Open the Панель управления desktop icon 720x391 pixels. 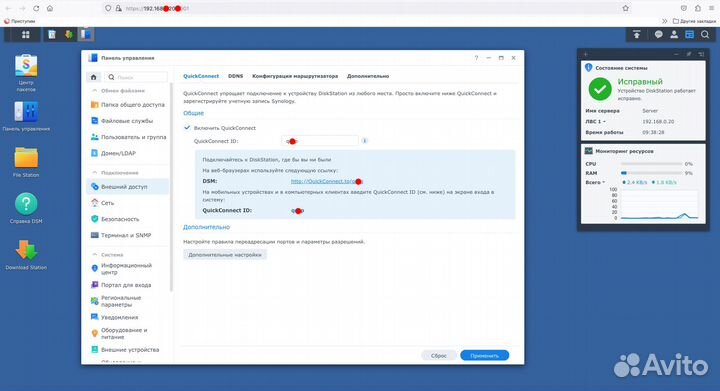click(x=26, y=117)
